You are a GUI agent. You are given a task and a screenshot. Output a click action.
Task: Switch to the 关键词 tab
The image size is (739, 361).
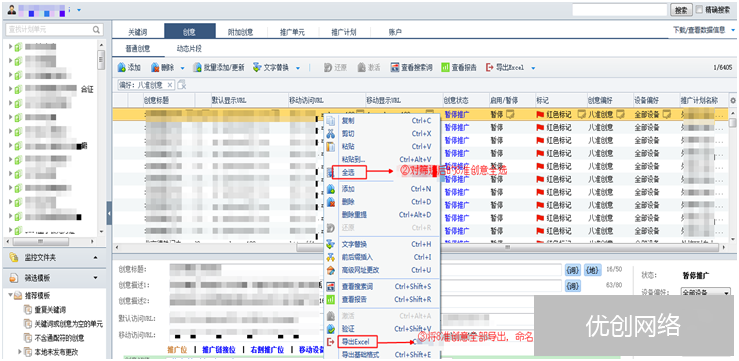(x=138, y=33)
